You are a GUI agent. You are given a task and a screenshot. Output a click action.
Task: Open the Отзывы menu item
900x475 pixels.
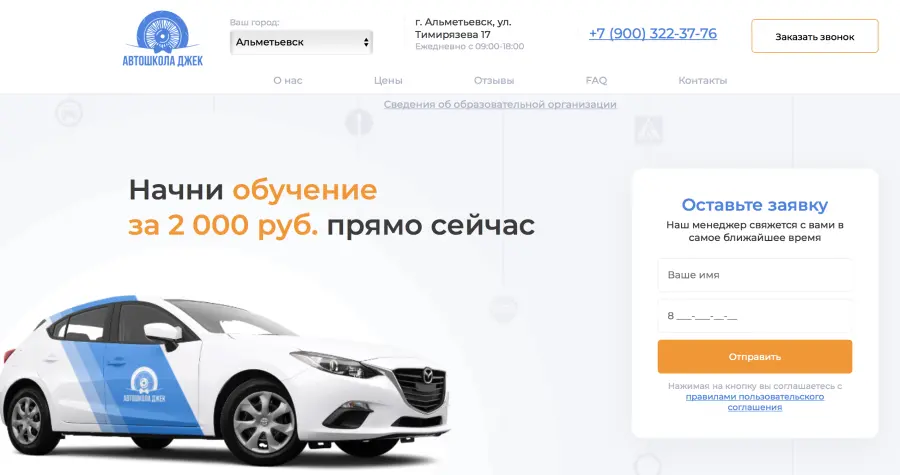click(x=494, y=81)
